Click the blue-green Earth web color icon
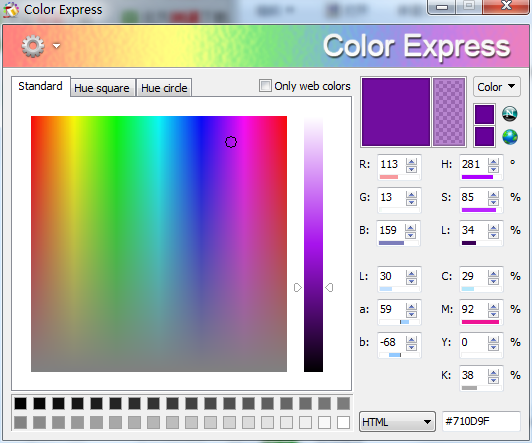Screen dimensions: 532x443 [x=510, y=137]
